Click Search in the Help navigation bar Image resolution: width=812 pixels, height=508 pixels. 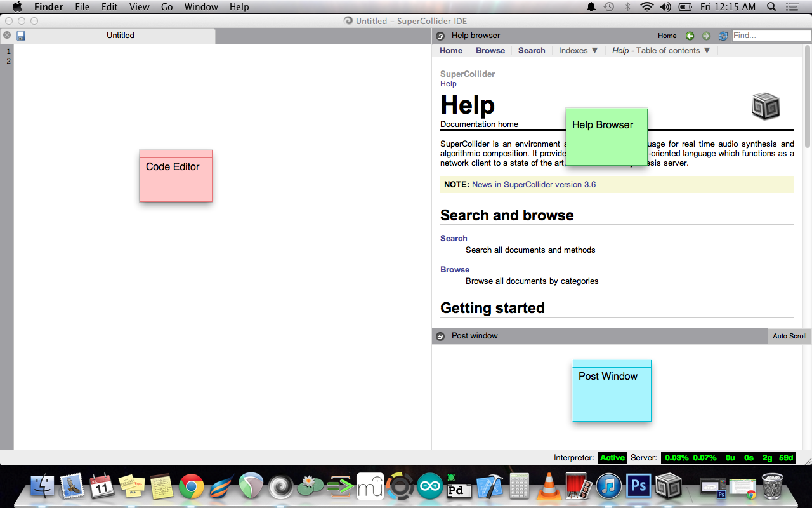click(532, 51)
